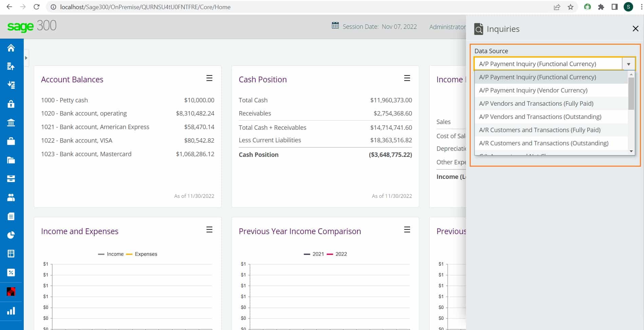Select A/P Payment Inquiry (Functional Currency) option
This screenshot has width=644, height=330.
[x=551, y=77]
